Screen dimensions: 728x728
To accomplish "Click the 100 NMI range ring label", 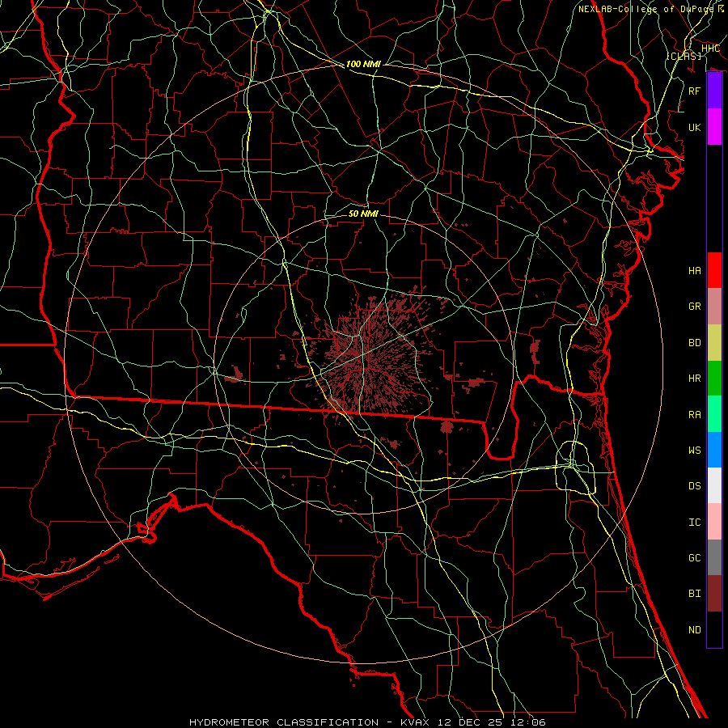I will [x=363, y=64].
